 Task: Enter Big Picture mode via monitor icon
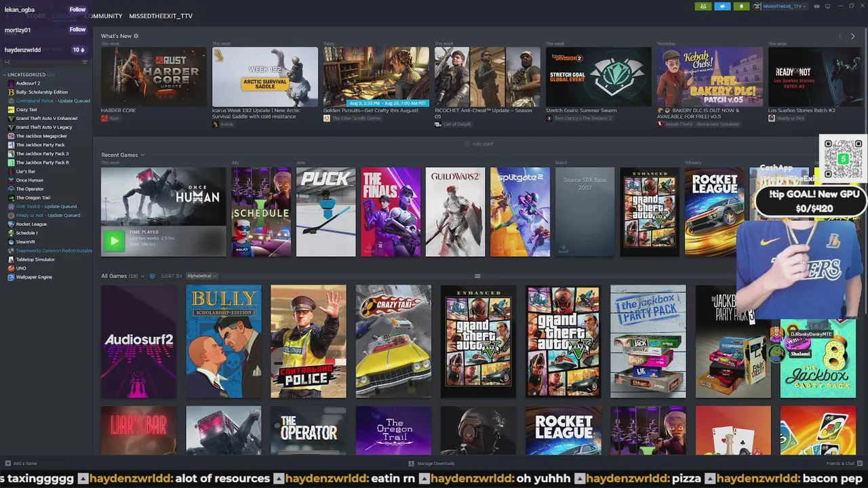827,6
